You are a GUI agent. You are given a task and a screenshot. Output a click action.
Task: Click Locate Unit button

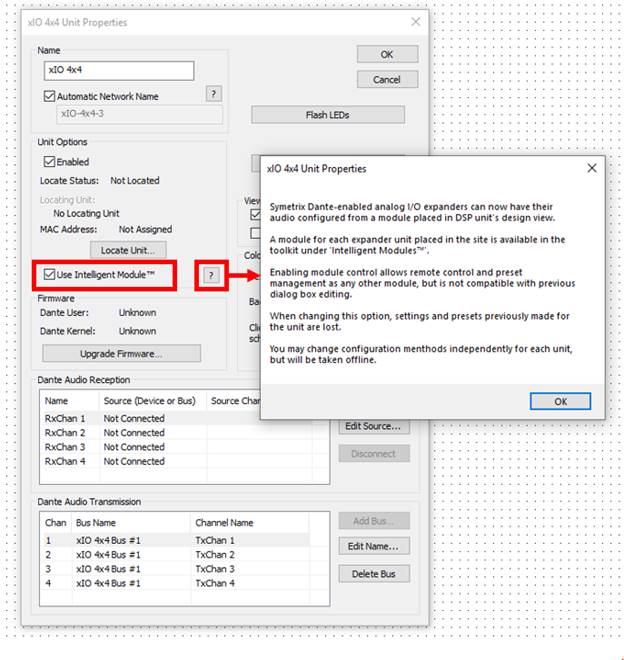pos(128,250)
